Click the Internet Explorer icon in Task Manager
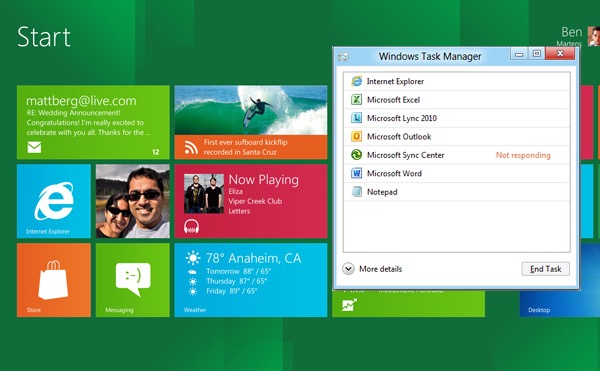Screen dimensions: 600x371 point(356,81)
